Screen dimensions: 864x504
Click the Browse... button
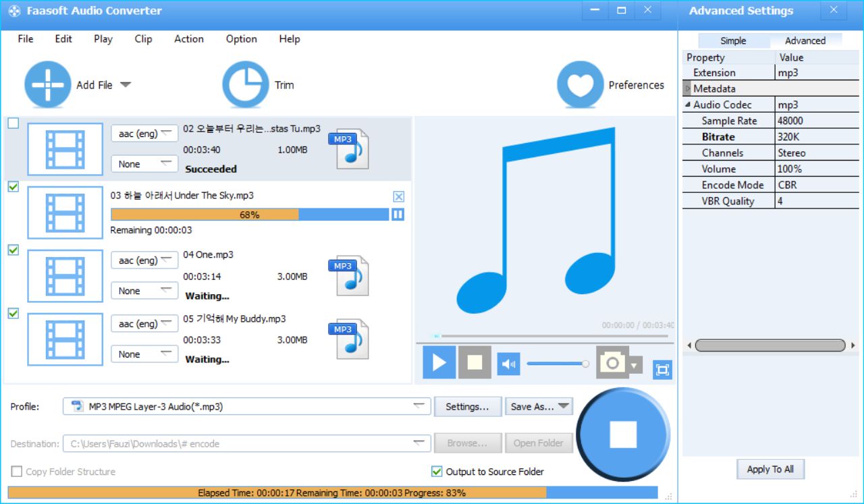click(468, 443)
